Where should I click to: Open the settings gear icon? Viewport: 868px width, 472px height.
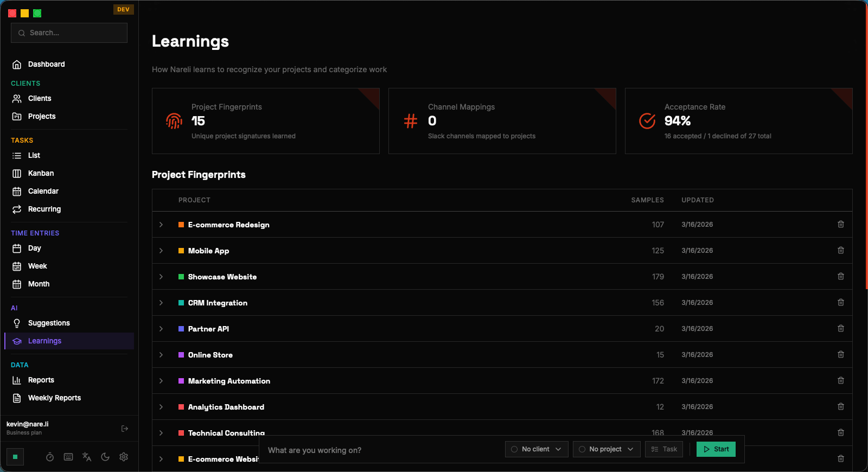click(x=124, y=457)
